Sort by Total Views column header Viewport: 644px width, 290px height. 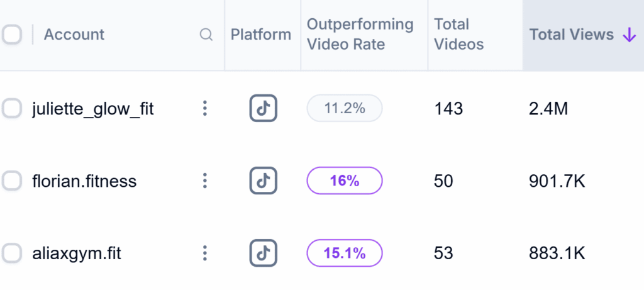(x=571, y=35)
